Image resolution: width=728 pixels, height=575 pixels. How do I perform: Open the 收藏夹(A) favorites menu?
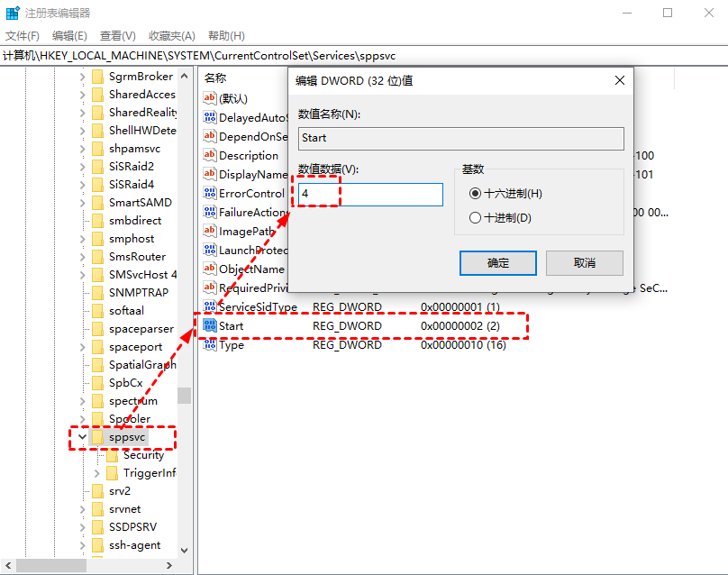[171, 36]
